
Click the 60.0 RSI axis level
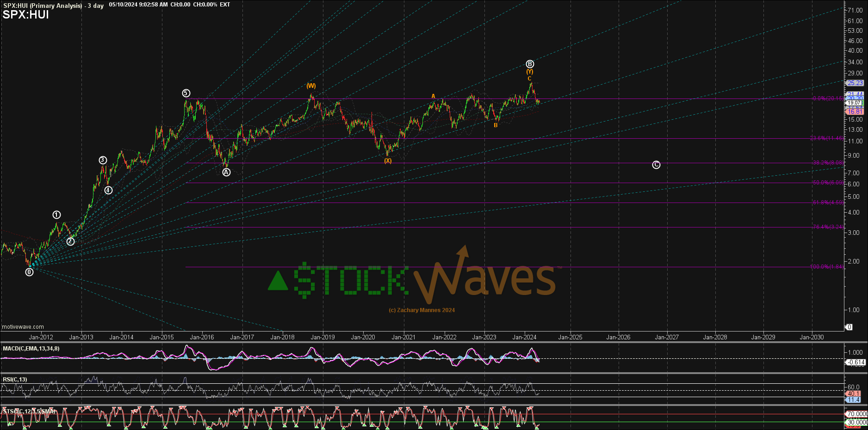[854, 387]
